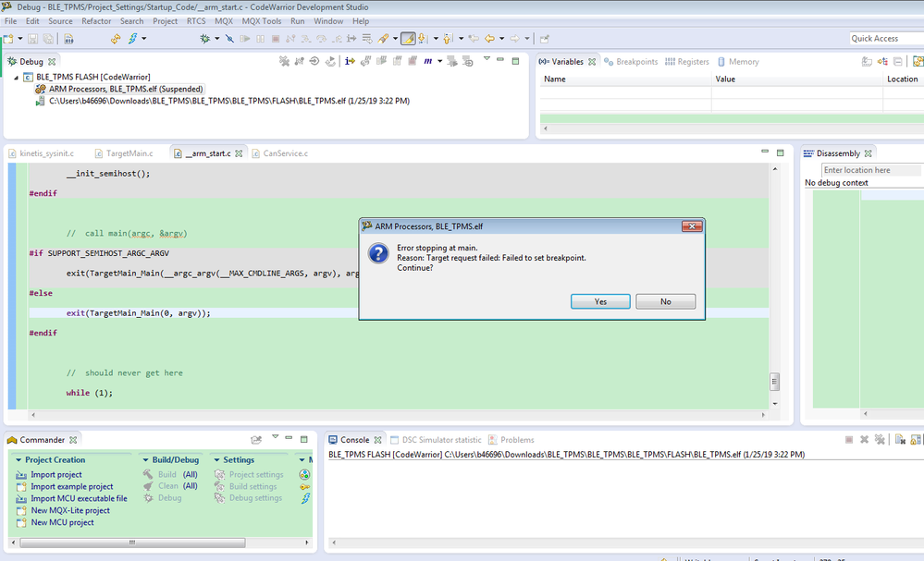The width and height of the screenshot is (924, 561).
Task: Click Remove All Terminated icon in Console toolbar
Action: (880, 440)
